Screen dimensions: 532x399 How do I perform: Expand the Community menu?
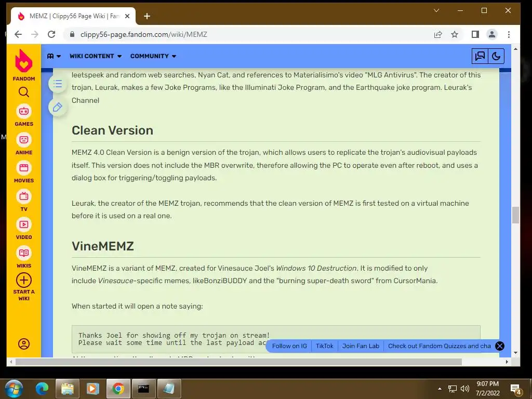pyautogui.click(x=153, y=56)
